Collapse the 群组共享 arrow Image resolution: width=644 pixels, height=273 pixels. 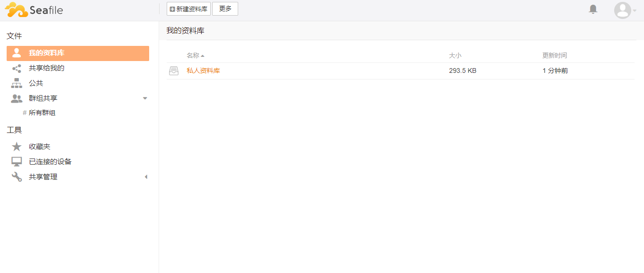(145, 98)
